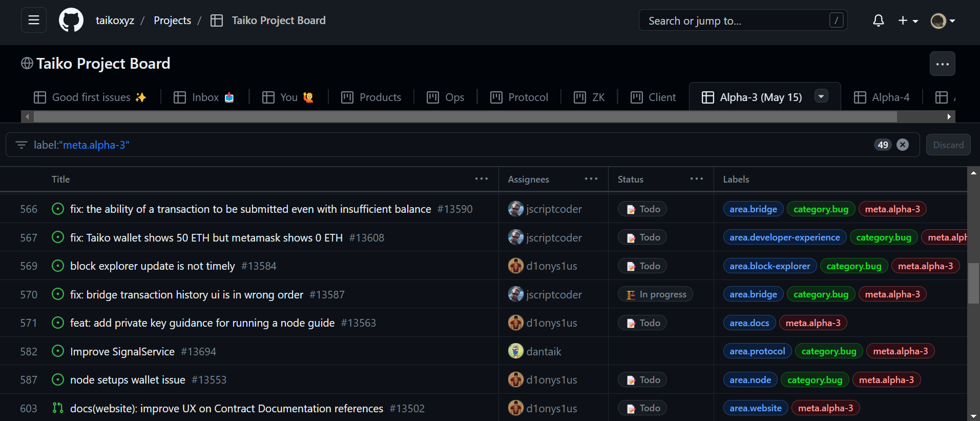
Task: Open taikoxyz organization link
Action: pos(115,21)
